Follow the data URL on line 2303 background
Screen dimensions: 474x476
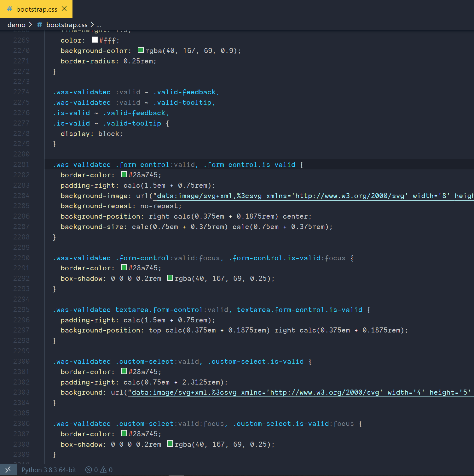coord(301,392)
